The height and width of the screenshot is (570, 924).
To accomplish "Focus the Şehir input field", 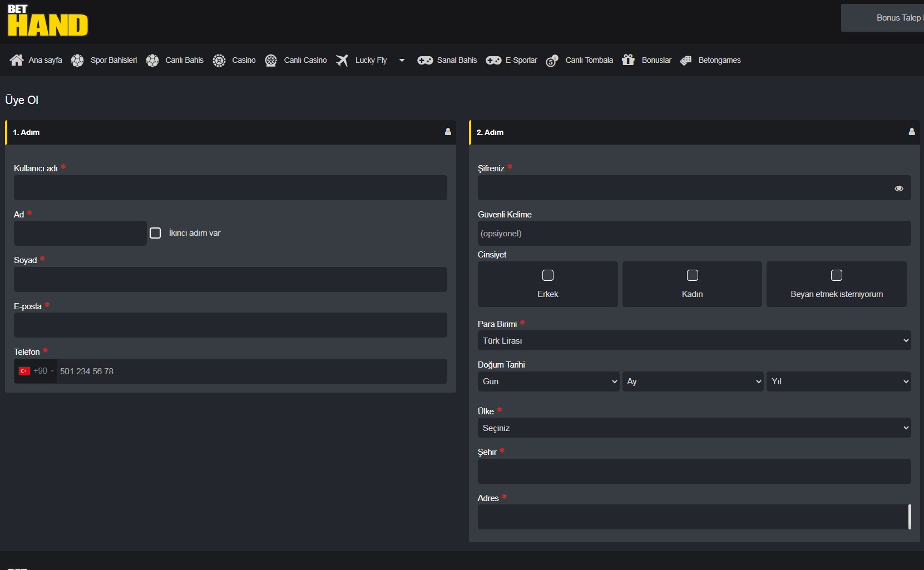I will pyautogui.click(x=694, y=472).
